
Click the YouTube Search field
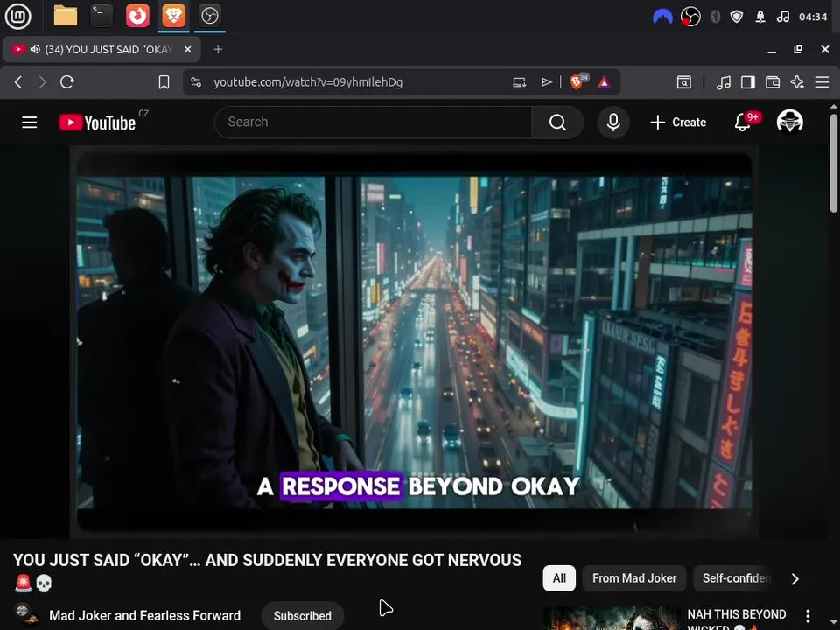click(x=374, y=122)
